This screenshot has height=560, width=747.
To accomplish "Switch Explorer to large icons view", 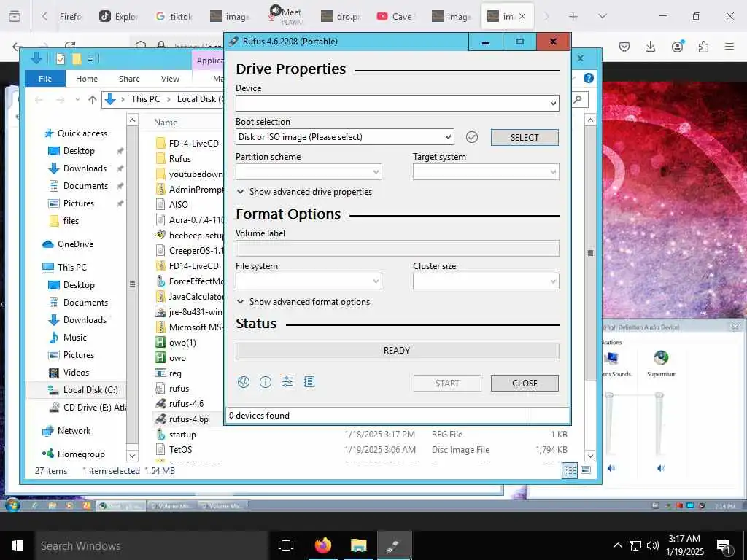I will coord(586,470).
